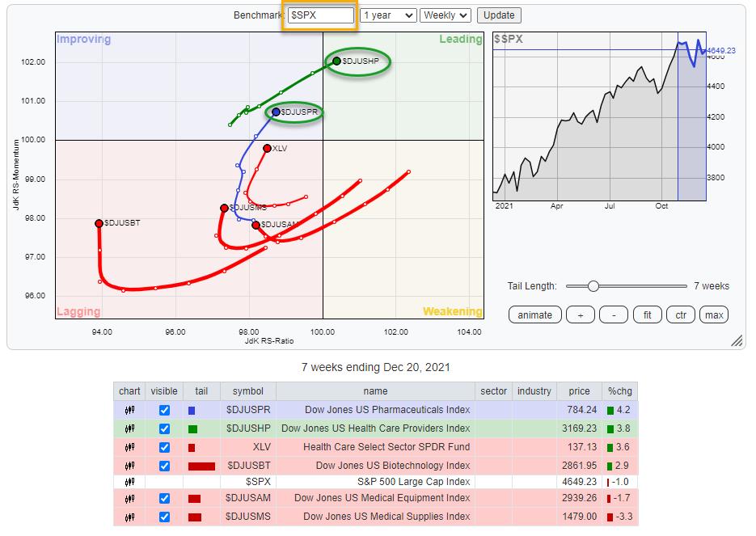
Task: Open chart icon for XLV row
Action: point(129,447)
